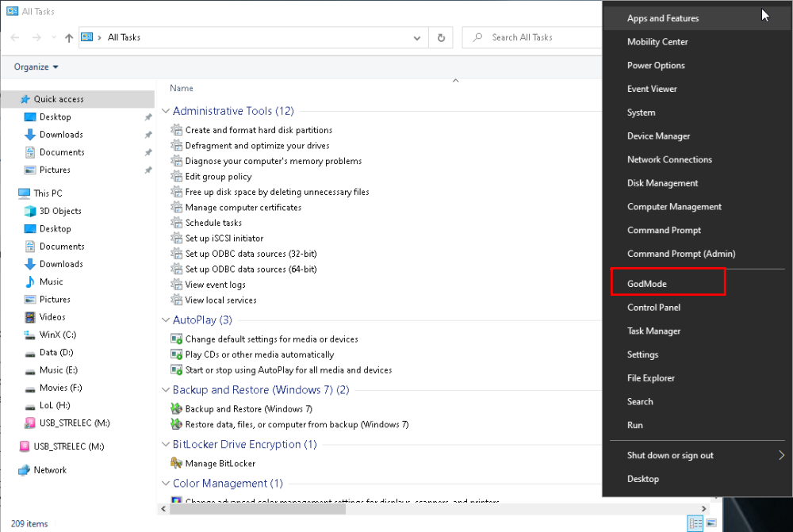Image resolution: width=793 pixels, height=532 pixels.
Task: Expand the Shut down or sign out submenu
Action: pos(697,455)
